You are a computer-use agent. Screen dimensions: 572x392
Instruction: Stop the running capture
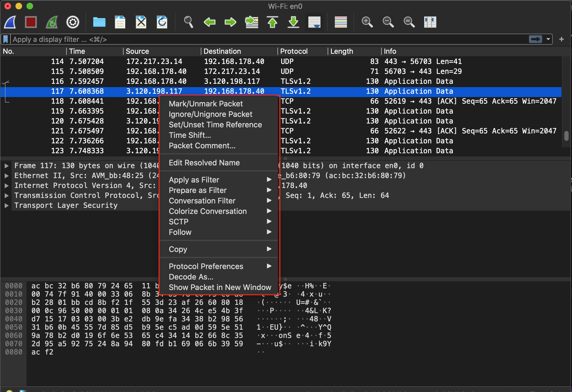tap(31, 22)
